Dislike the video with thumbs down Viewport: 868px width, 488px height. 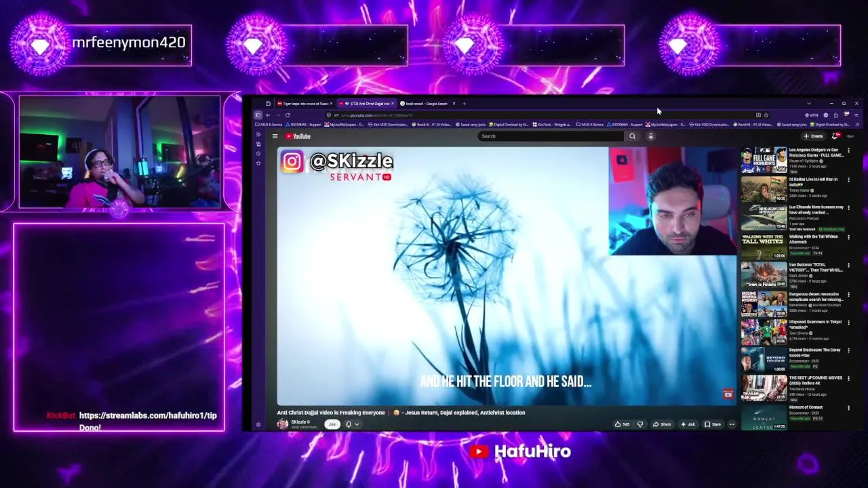click(x=639, y=424)
